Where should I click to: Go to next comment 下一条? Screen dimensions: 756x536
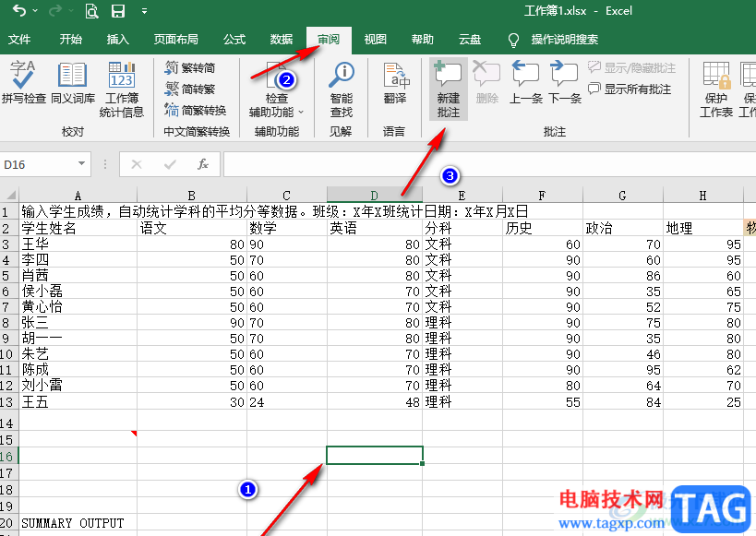pos(565,82)
